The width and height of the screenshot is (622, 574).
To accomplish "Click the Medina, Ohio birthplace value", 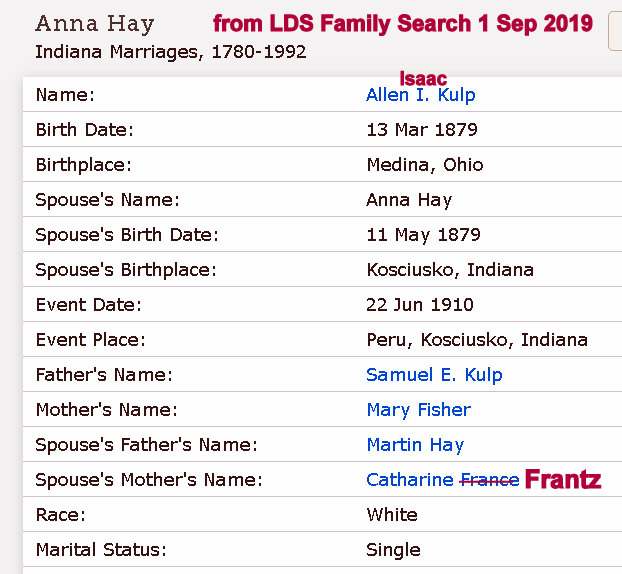I will tap(424, 165).
